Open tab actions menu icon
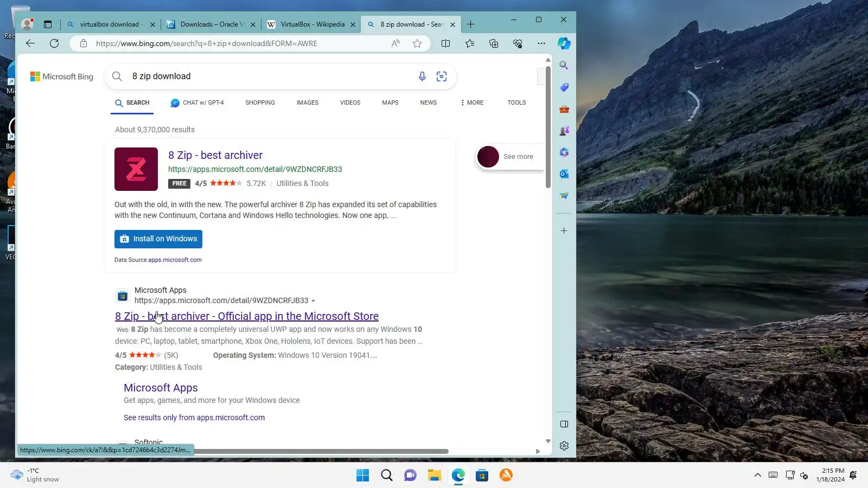 click(x=48, y=24)
